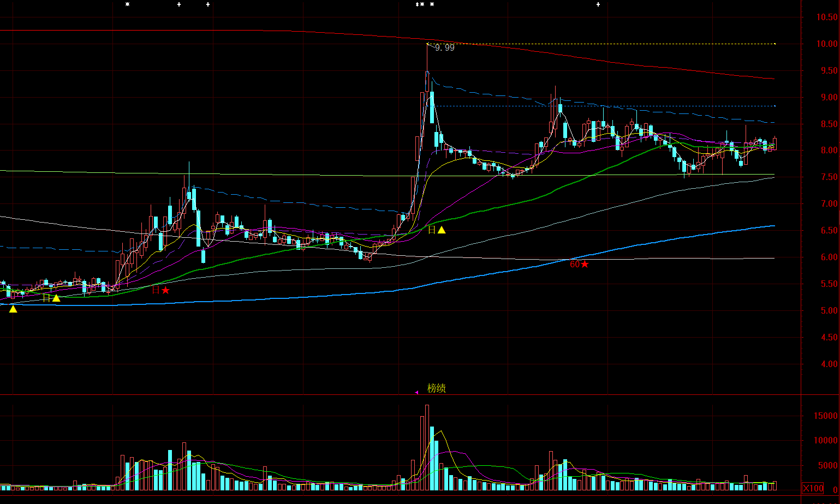Click the 7.50 price axis label
Viewport: 840px width, 504px height.
point(829,177)
